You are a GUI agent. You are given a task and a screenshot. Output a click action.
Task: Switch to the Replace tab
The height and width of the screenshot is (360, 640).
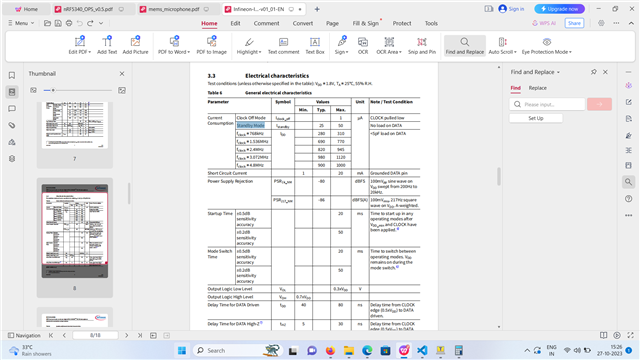coord(538,88)
